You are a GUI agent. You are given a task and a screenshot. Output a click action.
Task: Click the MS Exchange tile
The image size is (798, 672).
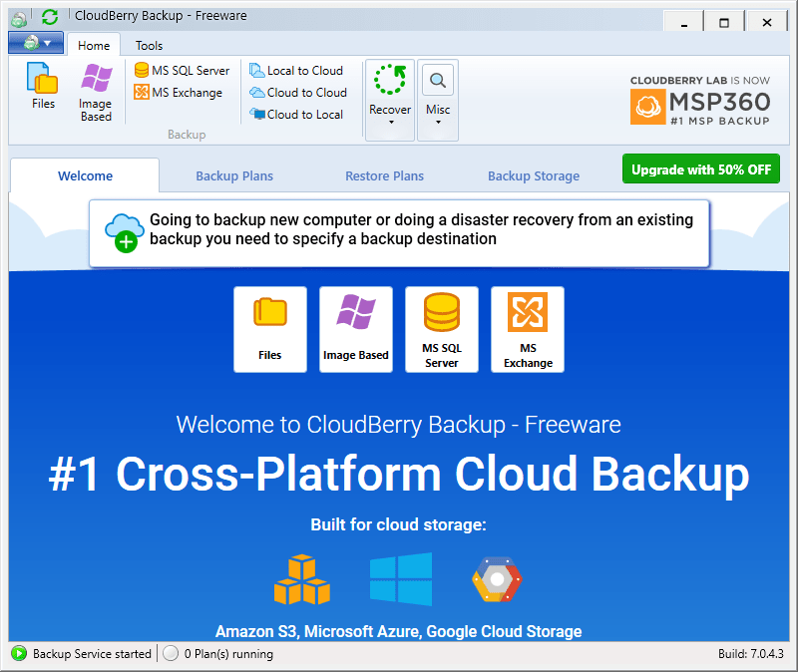[x=528, y=329]
